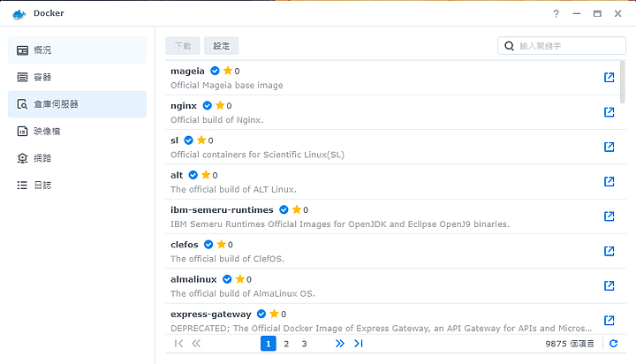Open the 容器 containers section
The height and width of the screenshot is (364, 636).
point(77,77)
